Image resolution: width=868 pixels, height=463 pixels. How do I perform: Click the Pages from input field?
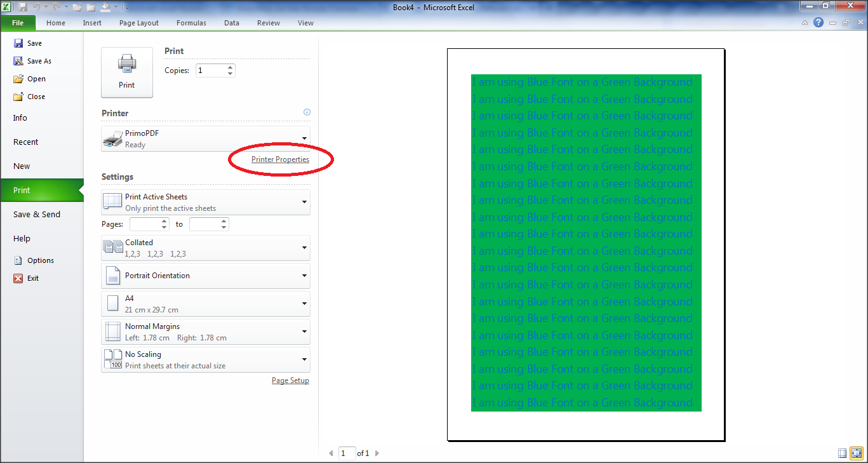pyautogui.click(x=145, y=224)
